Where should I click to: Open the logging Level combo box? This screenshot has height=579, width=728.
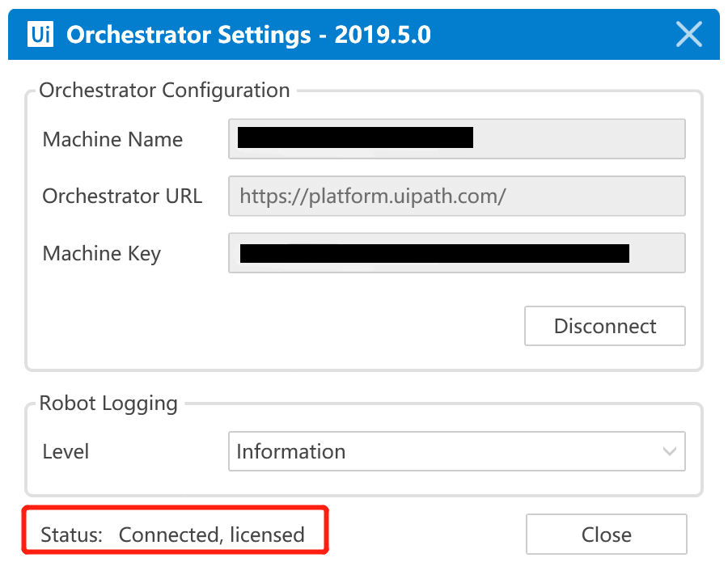coord(457,451)
